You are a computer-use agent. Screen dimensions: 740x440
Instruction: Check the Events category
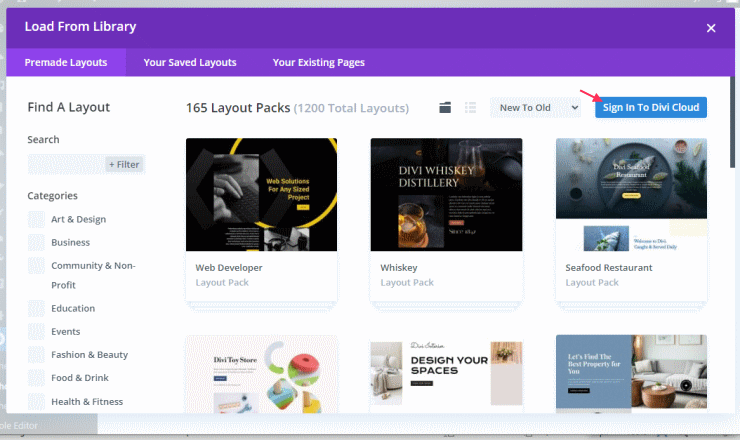(36, 331)
